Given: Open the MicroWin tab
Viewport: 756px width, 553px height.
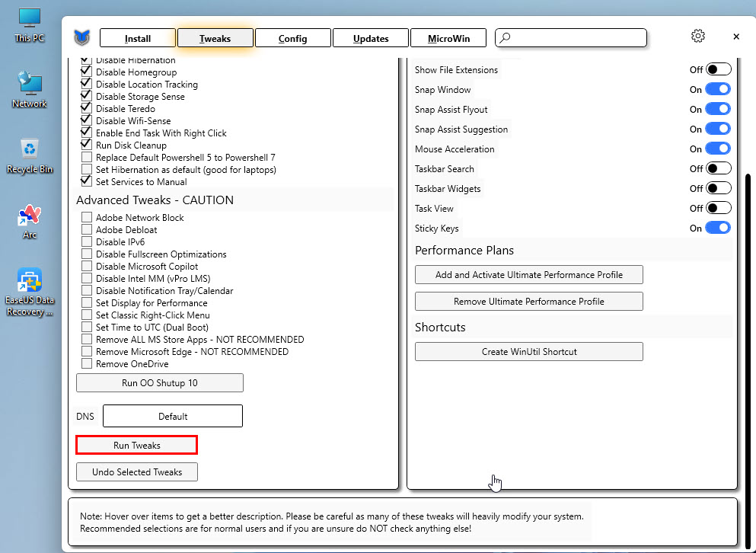Looking at the screenshot, I should [x=448, y=38].
